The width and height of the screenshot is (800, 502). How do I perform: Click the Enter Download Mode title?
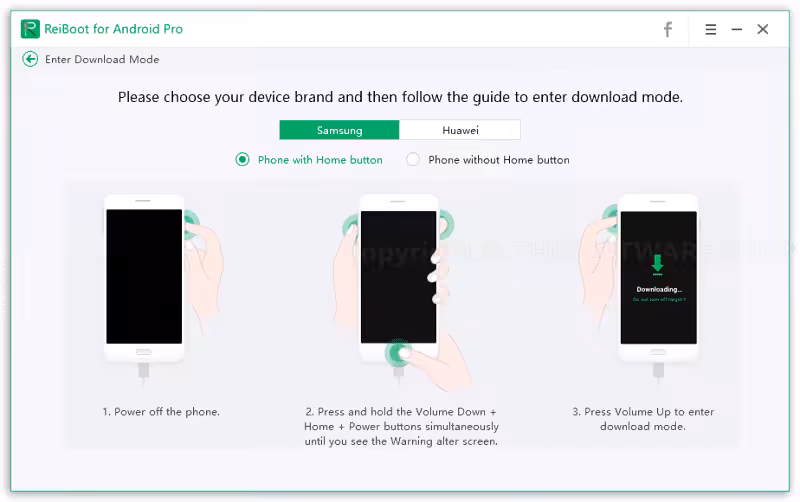tap(102, 59)
